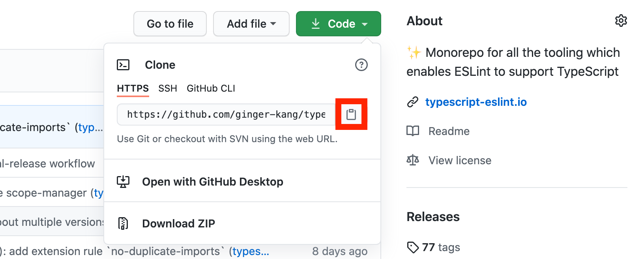Click the tag icon next to 77 tags
The image size is (644, 259).
413,248
